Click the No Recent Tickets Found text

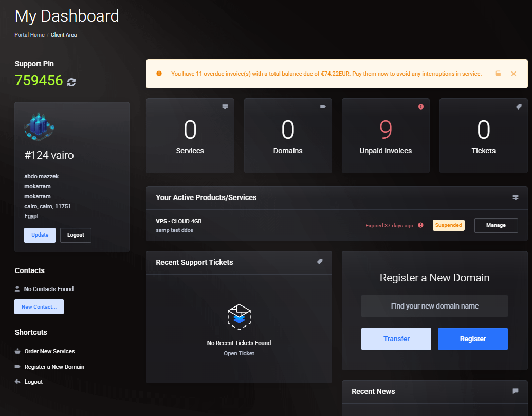pos(239,343)
